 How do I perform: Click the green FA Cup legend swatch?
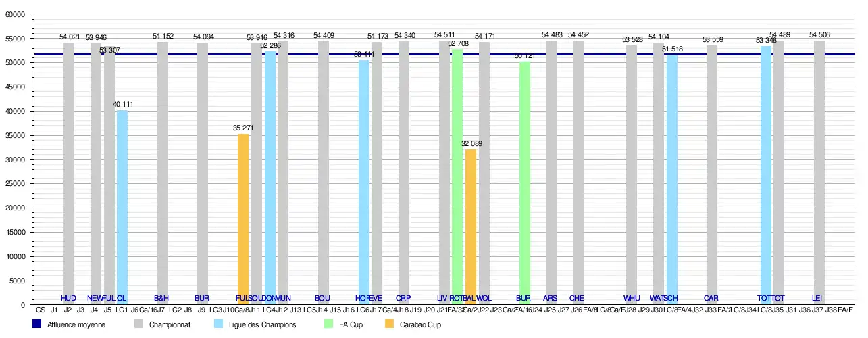(330, 324)
